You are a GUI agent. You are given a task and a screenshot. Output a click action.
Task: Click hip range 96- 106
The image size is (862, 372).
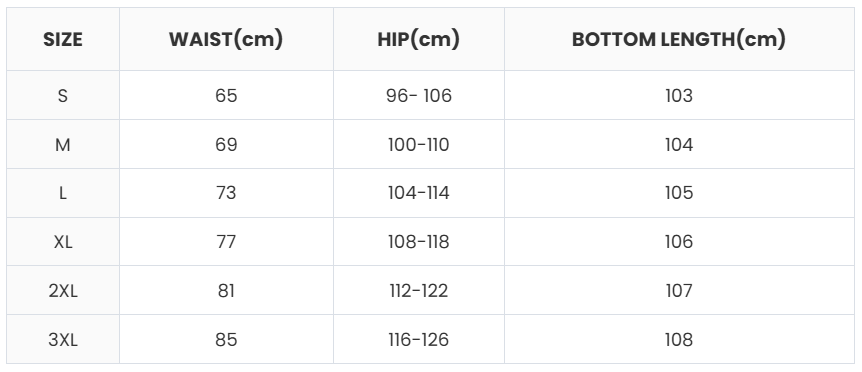(418, 95)
